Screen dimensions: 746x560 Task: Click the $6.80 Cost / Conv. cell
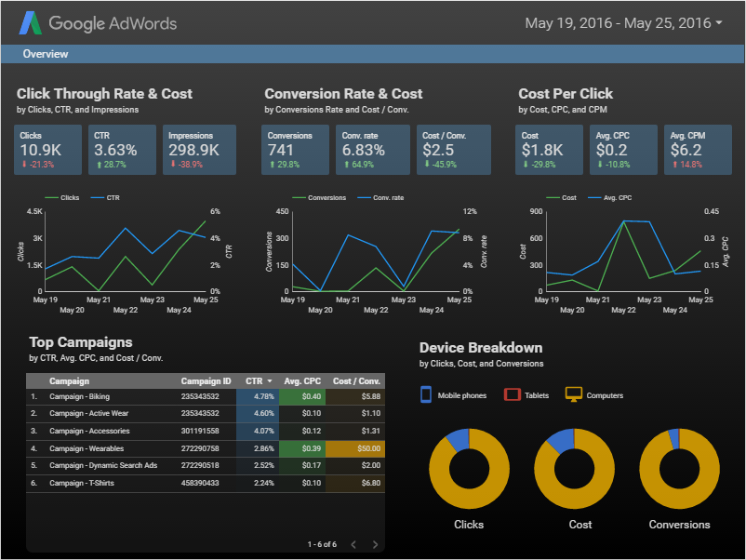pyautogui.click(x=355, y=483)
